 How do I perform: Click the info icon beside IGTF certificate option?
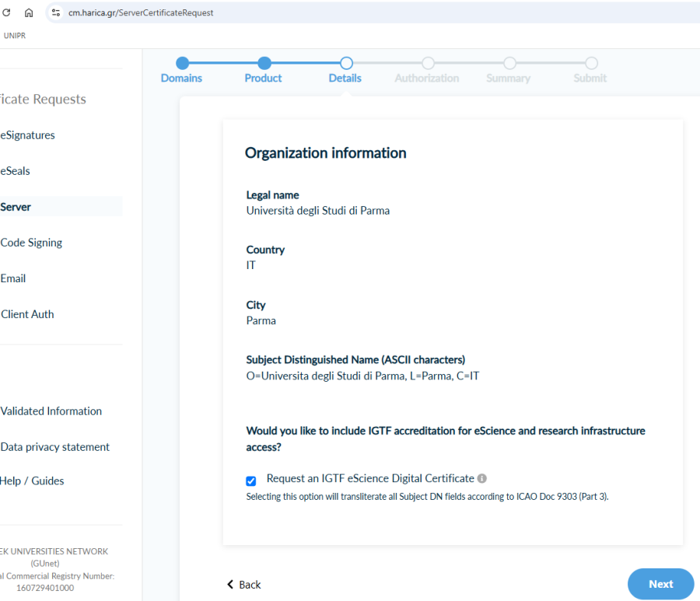(x=482, y=479)
